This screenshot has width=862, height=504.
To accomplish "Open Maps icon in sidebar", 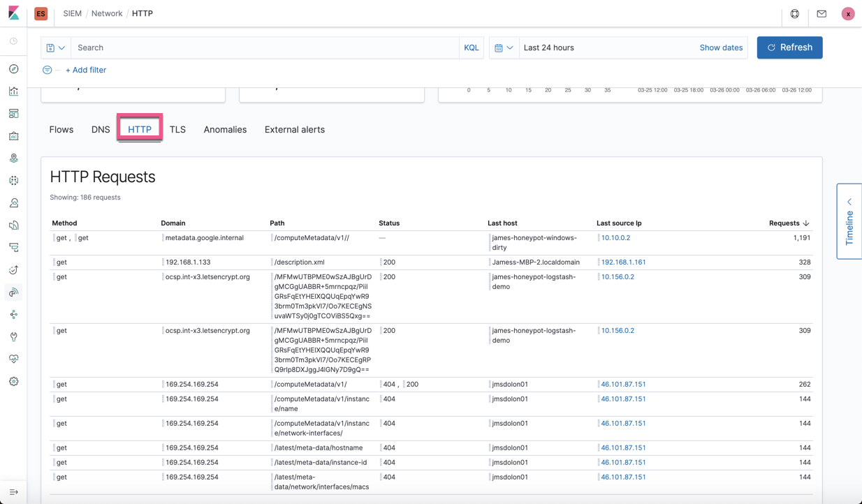I will pyautogui.click(x=13, y=158).
